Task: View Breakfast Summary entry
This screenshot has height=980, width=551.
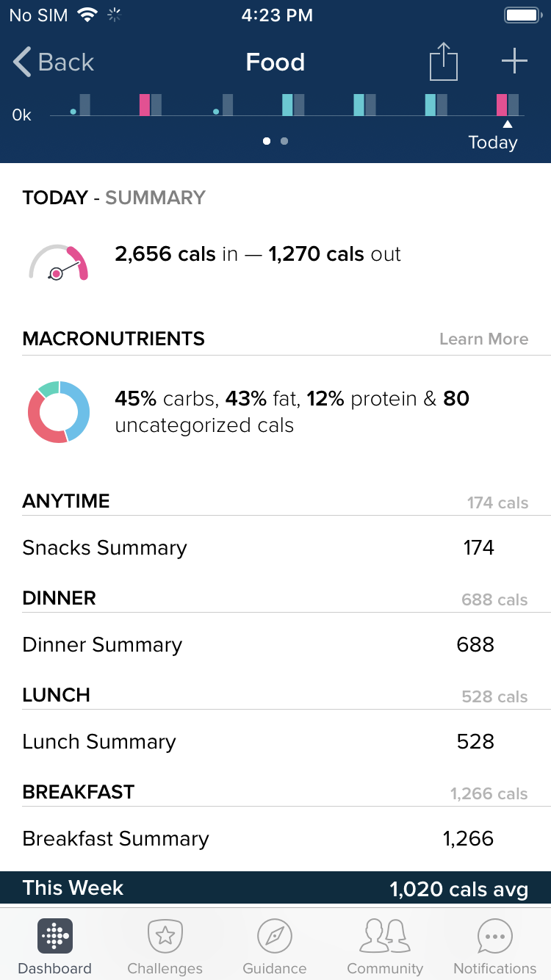Action: (x=275, y=838)
